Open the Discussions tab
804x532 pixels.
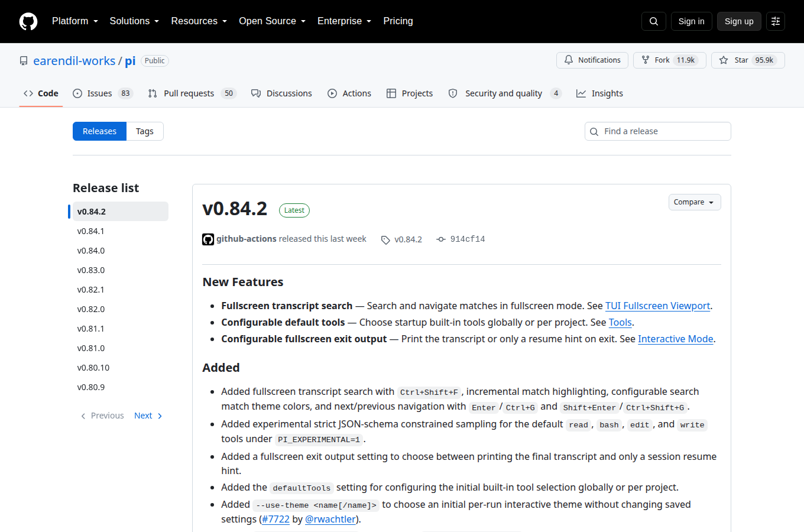(x=281, y=93)
